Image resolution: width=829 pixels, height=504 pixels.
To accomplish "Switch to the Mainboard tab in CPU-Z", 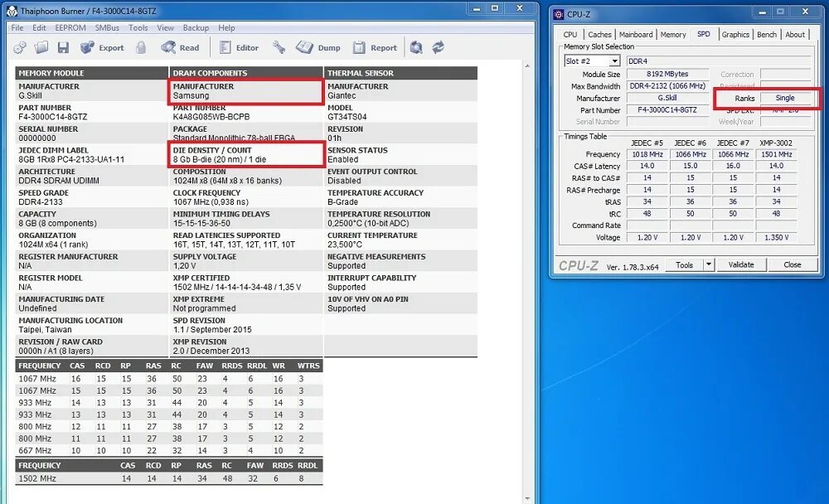I will 636,34.
